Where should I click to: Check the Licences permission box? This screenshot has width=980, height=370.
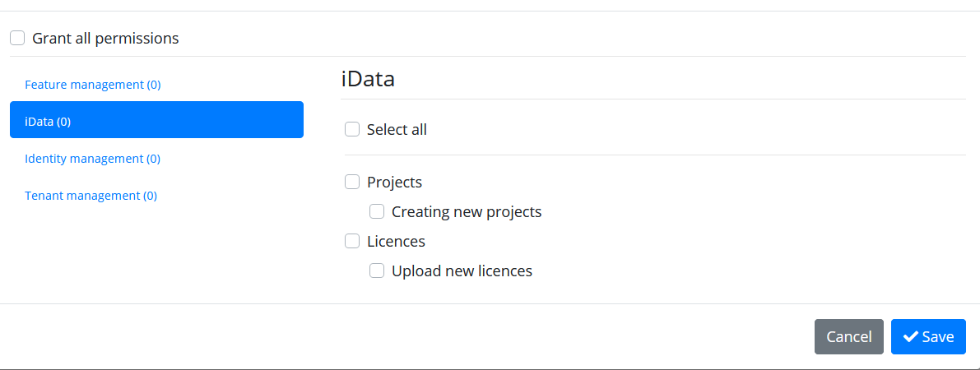coord(352,241)
